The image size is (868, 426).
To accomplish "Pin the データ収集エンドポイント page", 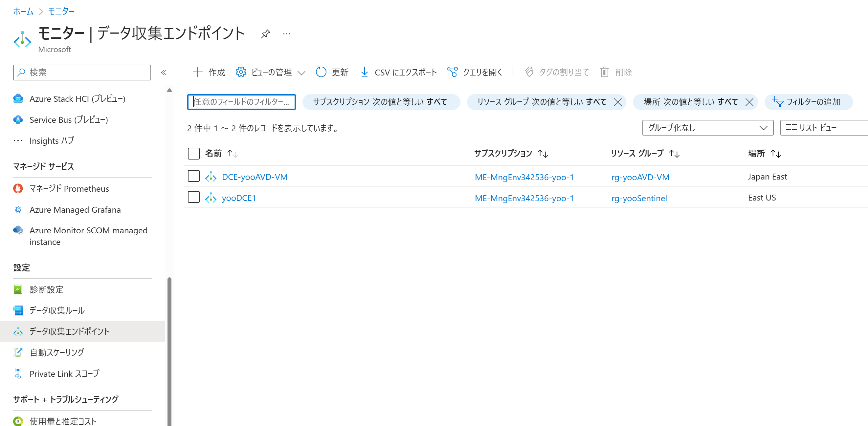I will 265,33.
